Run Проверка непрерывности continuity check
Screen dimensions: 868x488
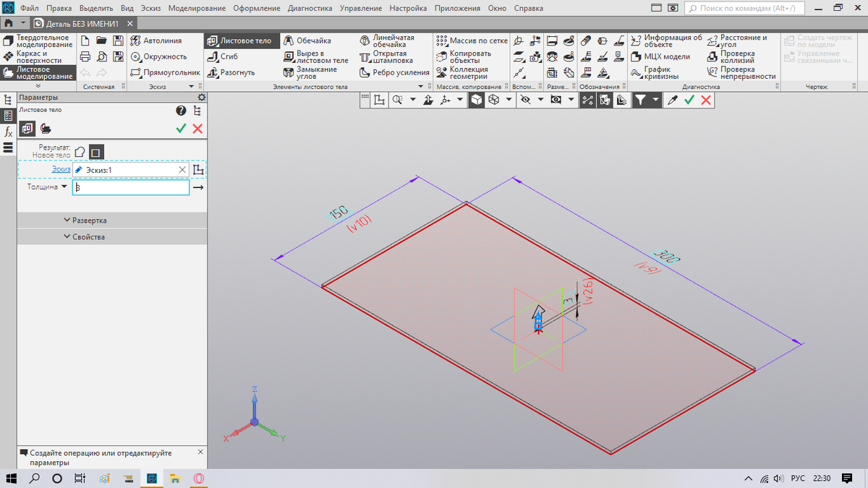point(741,72)
